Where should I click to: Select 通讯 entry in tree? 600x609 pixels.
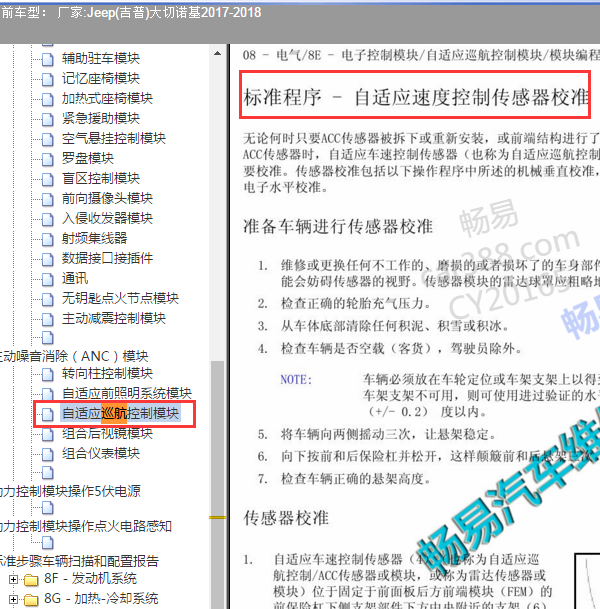pyautogui.click(x=75, y=278)
